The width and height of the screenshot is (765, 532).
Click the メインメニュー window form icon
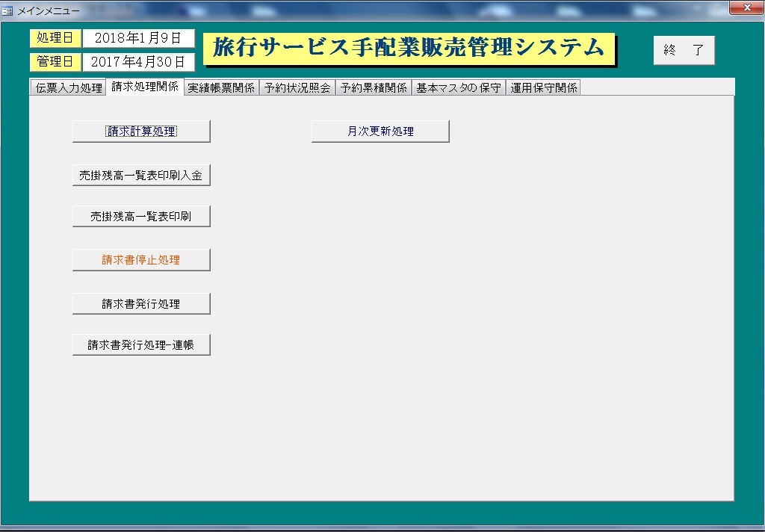coord(7,10)
